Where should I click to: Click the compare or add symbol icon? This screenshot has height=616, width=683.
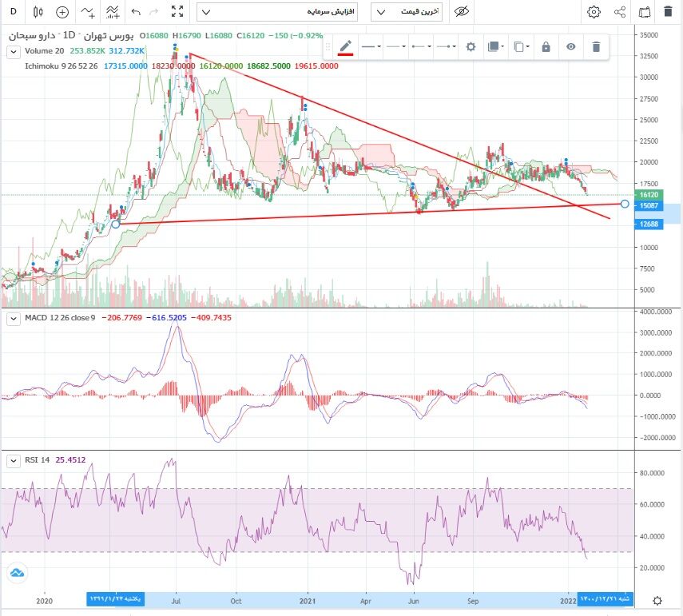coord(62,12)
